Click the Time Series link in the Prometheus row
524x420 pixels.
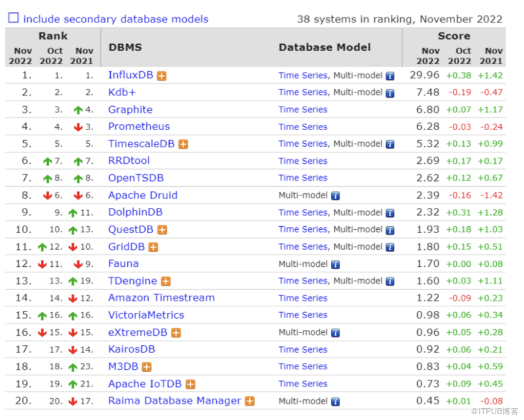tap(303, 127)
